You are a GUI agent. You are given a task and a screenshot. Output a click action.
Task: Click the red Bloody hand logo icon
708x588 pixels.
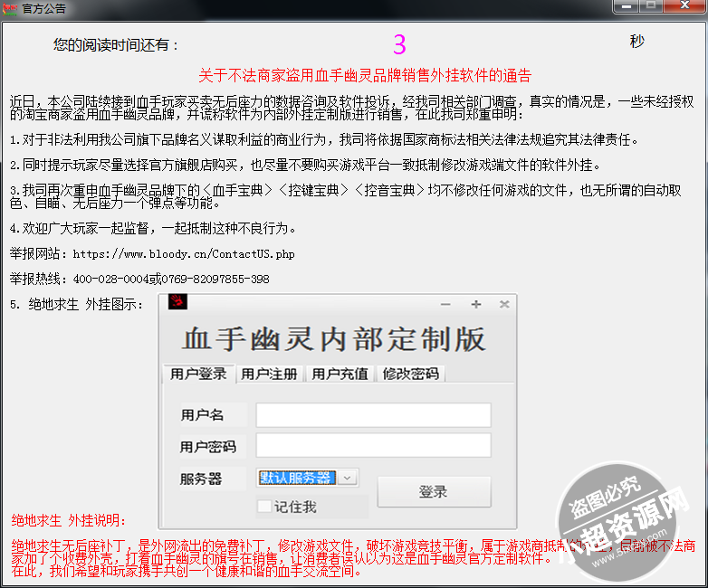pos(177,303)
